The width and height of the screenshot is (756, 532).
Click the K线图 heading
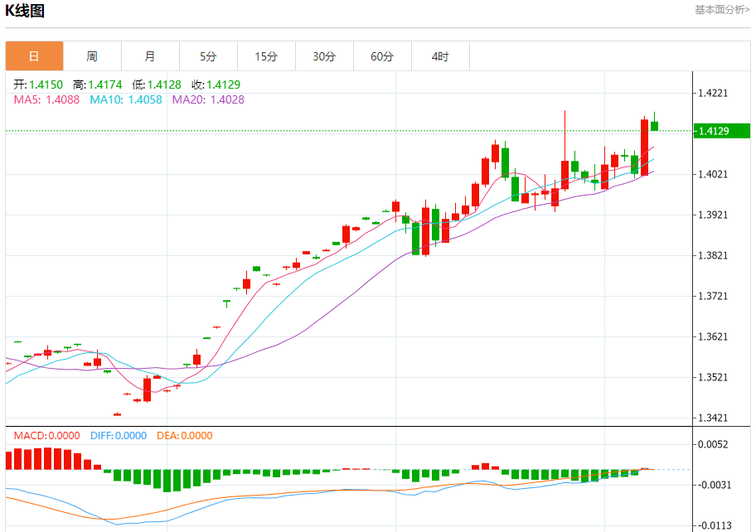coord(25,10)
